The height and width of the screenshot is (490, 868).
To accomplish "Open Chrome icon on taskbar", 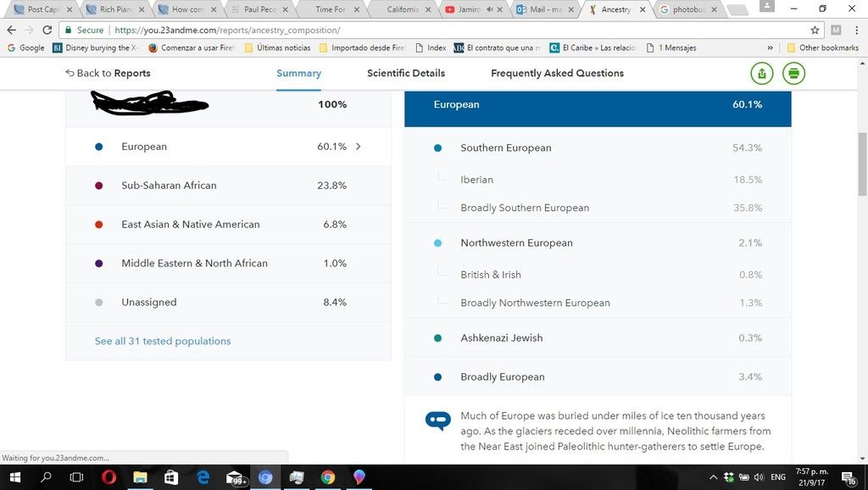I will (328, 477).
